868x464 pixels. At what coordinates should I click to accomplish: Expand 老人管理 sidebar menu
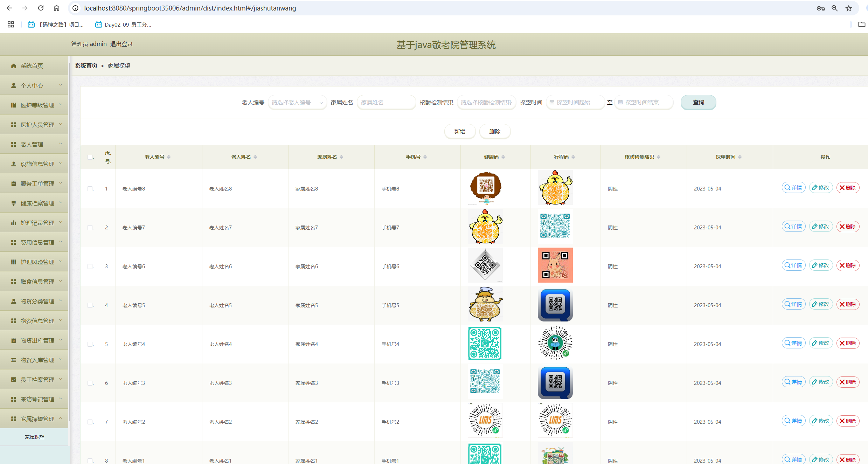34,144
